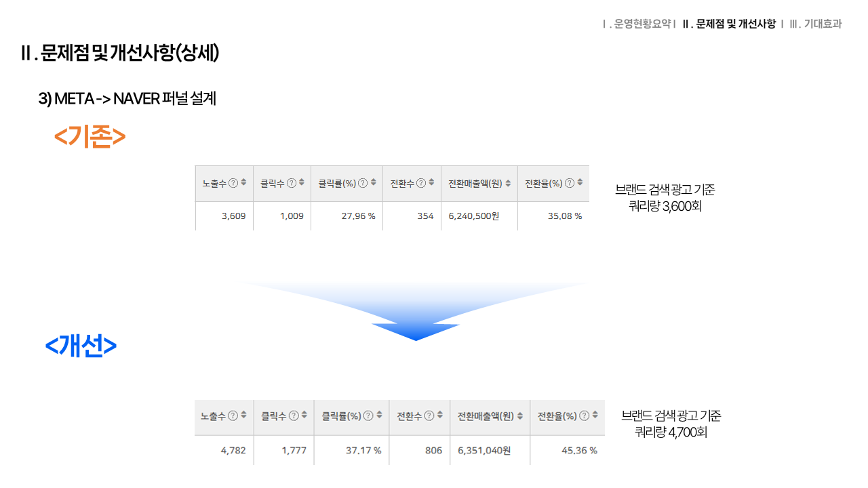Click help icon beside 전환율(%) in 기존 table

pyautogui.click(x=570, y=183)
